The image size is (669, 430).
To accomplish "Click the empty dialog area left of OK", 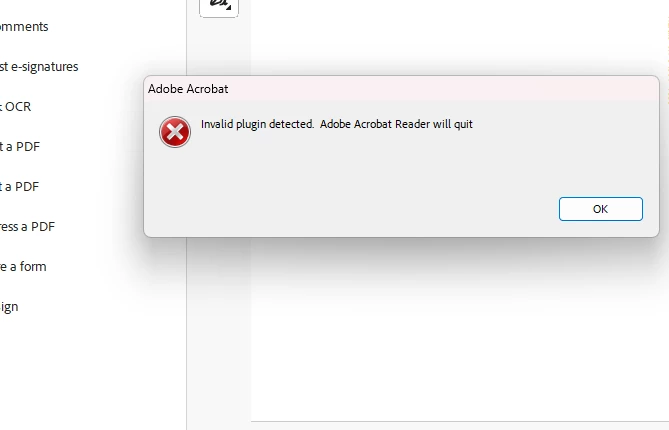I will 350,209.
